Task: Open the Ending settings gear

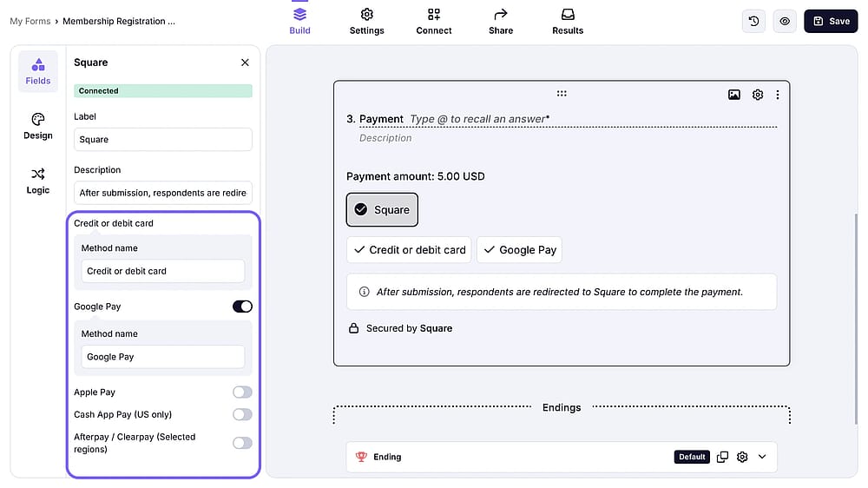Action: (x=742, y=457)
